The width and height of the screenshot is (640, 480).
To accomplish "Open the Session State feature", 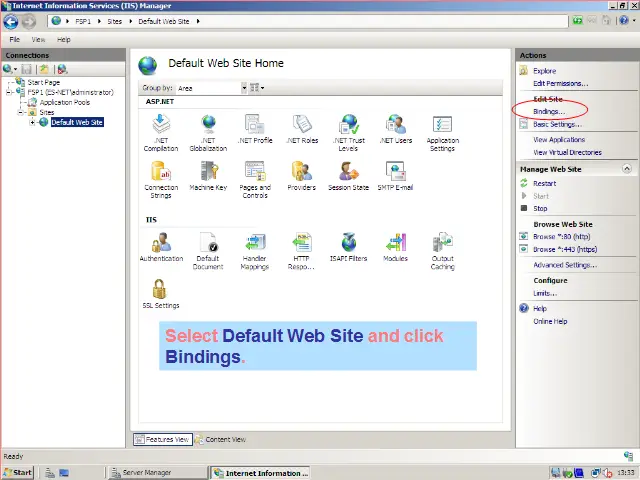I will click(x=349, y=176).
